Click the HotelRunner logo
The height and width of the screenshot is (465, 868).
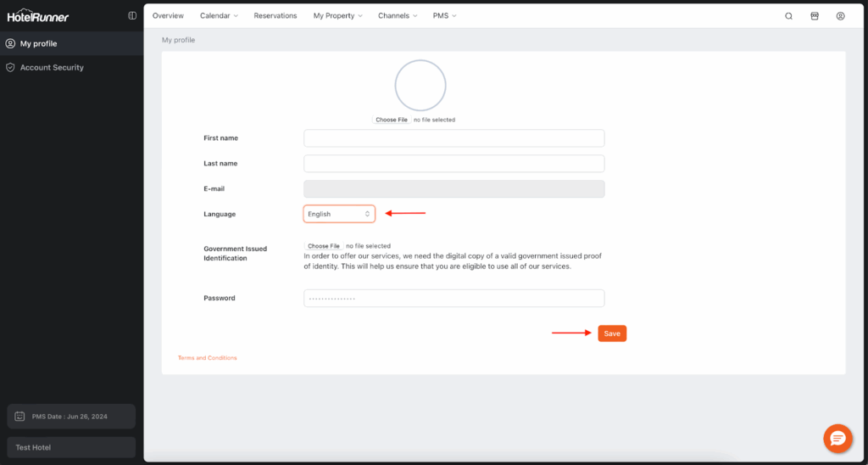(38, 17)
